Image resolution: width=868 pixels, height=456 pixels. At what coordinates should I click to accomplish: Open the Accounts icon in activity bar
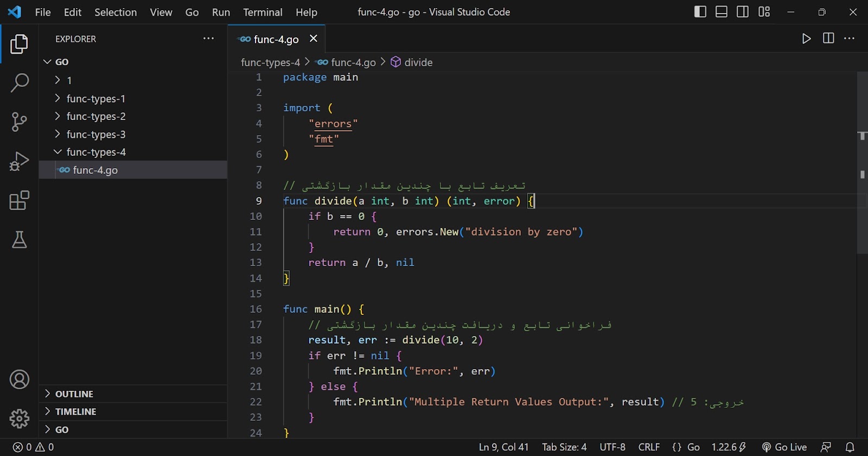point(19,379)
